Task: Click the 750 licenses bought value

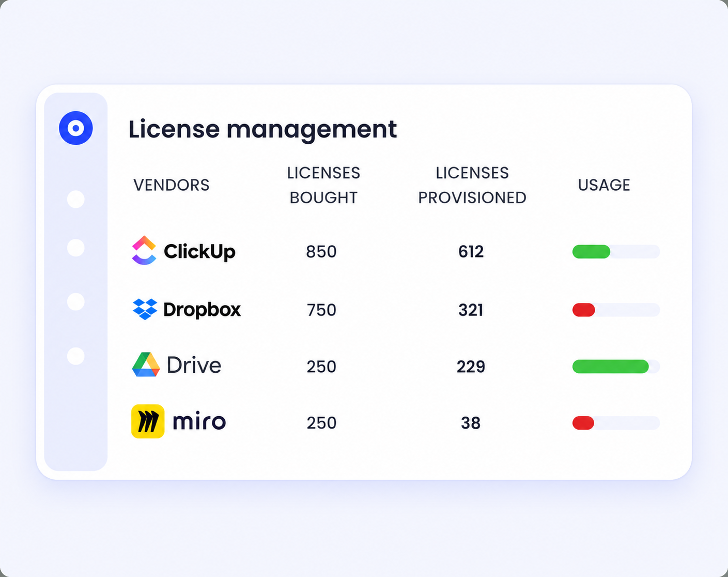Action: tap(321, 310)
